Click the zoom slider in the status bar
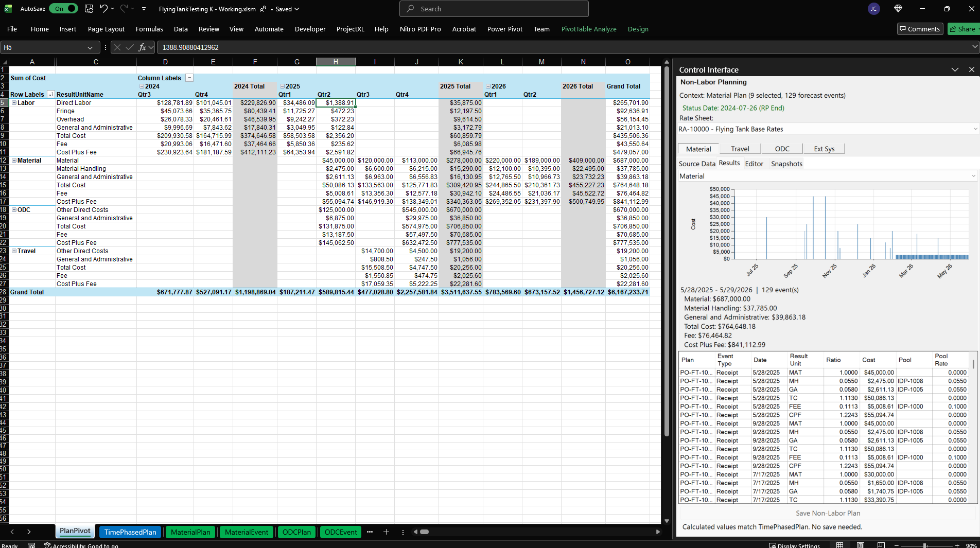 [x=924, y=545]
